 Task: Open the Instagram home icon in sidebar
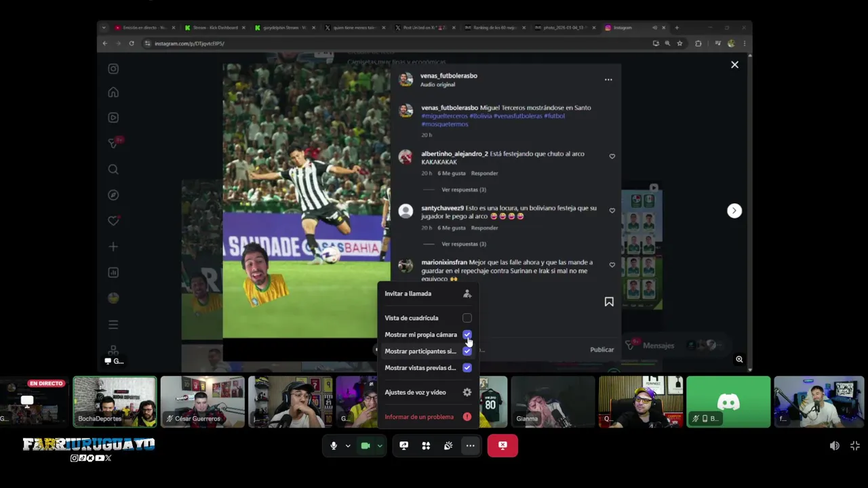(x=113, y=93)
